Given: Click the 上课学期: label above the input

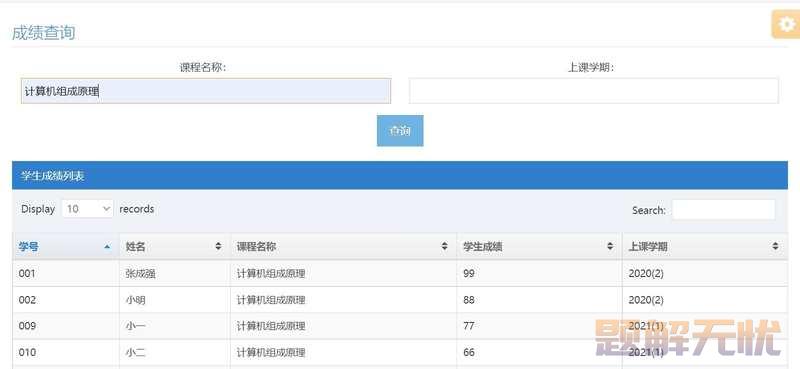Looking at the screenshot, I should (x=591, y=67).
